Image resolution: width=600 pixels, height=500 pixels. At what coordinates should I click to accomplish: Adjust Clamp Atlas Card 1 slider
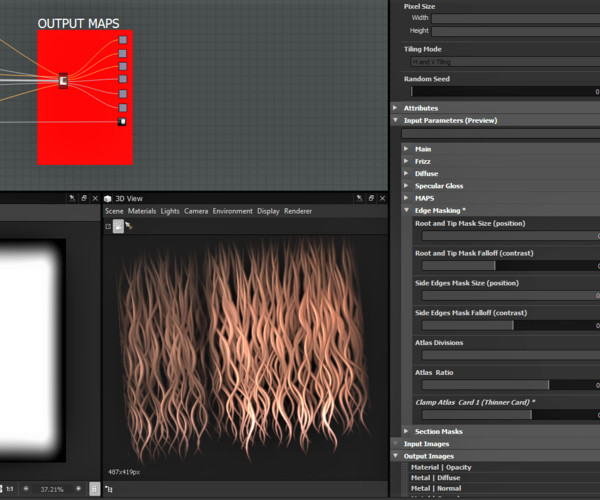pyautogui.click(x=511, y=415)
